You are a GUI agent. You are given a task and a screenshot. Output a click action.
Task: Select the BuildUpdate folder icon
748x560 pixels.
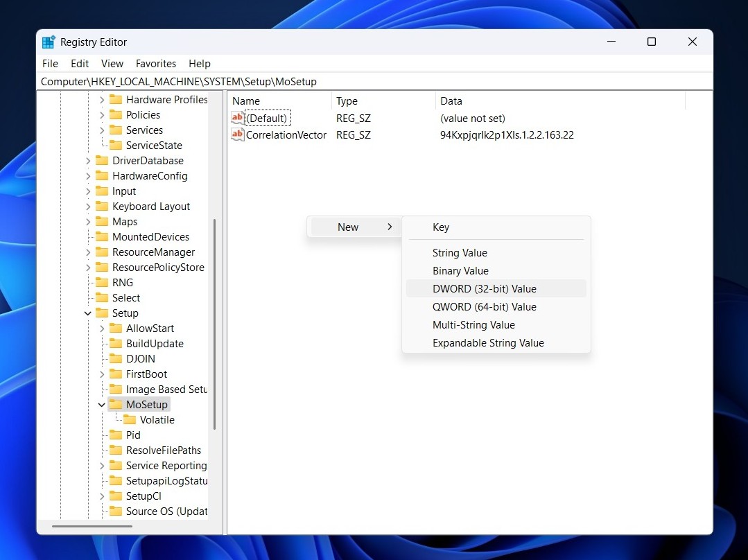115,343
